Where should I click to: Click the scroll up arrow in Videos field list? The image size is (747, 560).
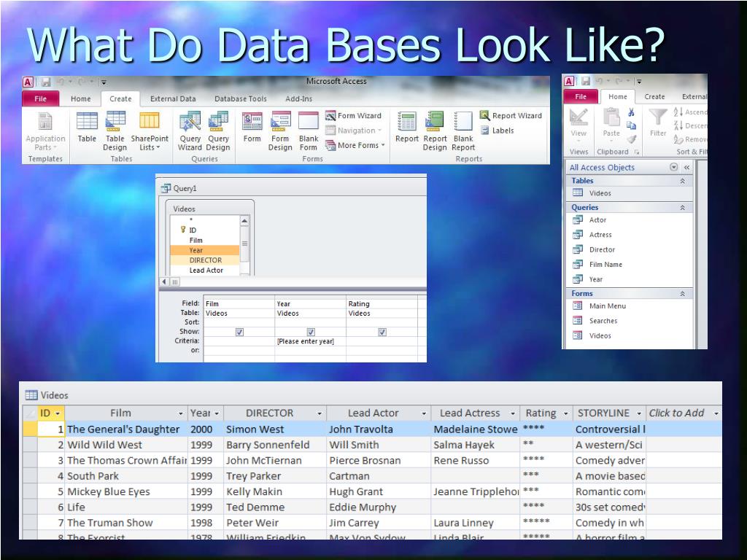click(244, 221)
